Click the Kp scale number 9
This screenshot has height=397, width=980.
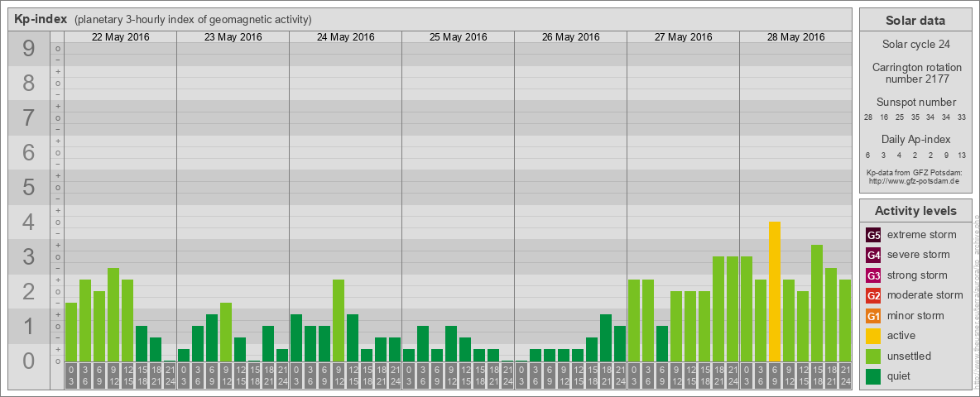pyautogui.click(x=29, y=49)
